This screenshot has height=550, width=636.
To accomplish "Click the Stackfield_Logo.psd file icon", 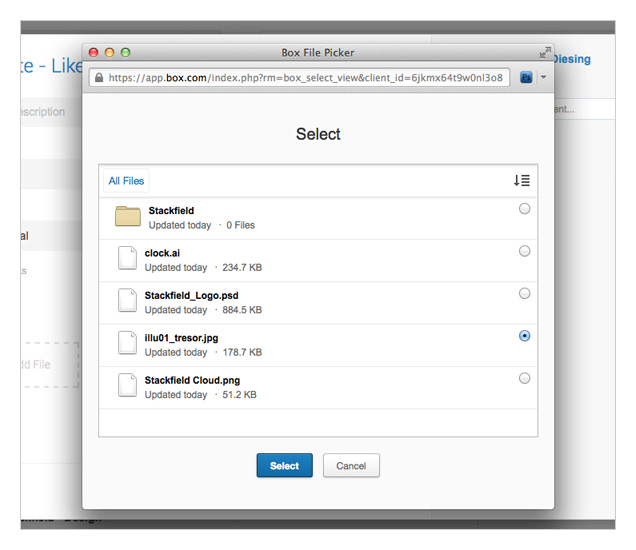I will [127, 300].
